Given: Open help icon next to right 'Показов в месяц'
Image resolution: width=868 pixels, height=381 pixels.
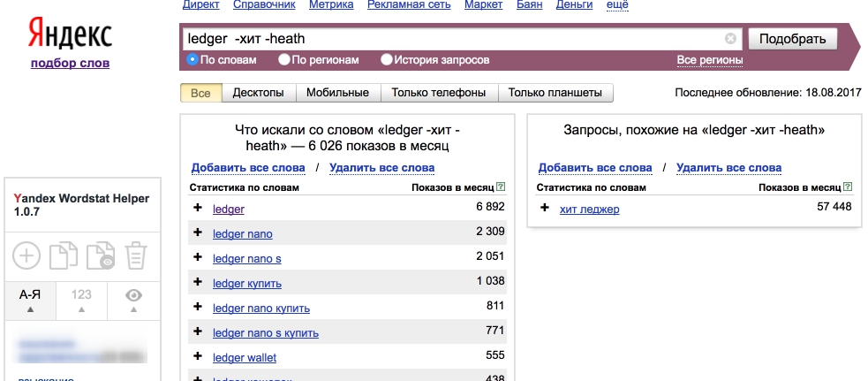Looking at the screenshot, I should [848, 187].
